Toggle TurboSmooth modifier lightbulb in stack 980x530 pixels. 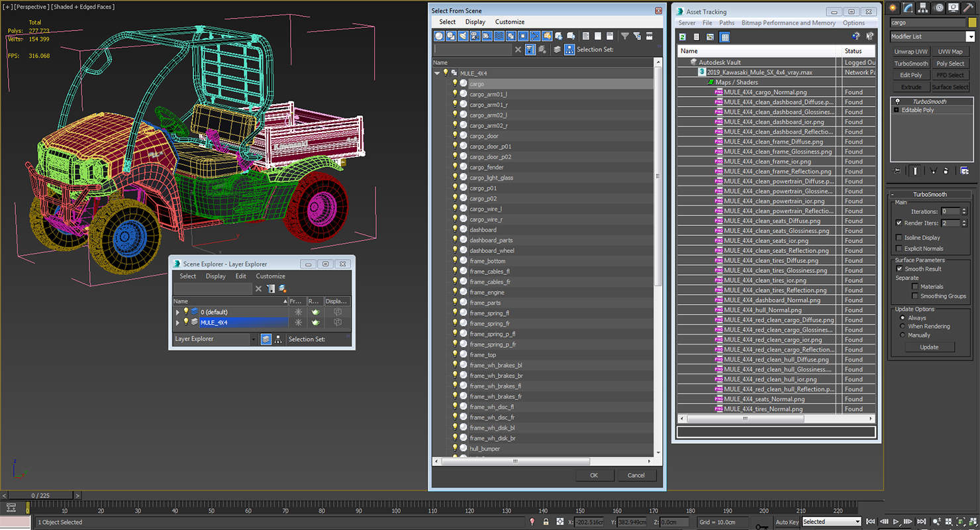[x=897, y=101]
